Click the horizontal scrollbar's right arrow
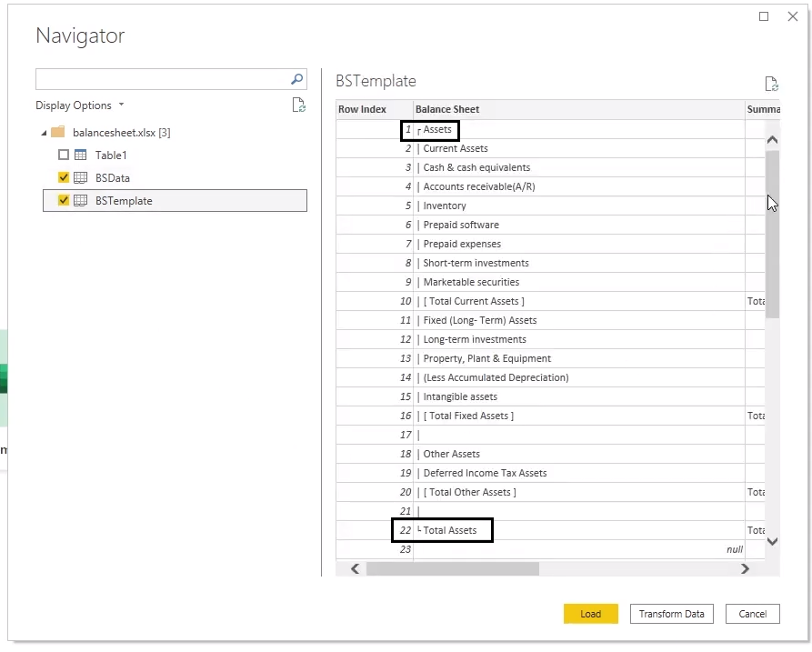Image resolution: width=812 pixels, height=652 pixels. (746, 568)
